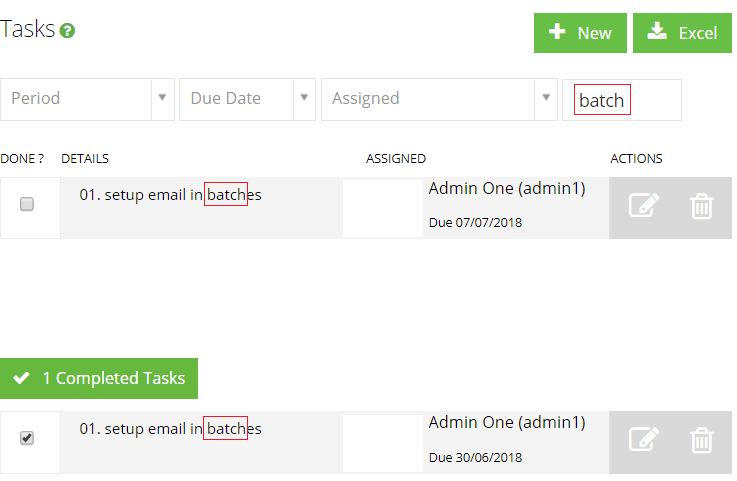Edit the task due 07/07/2018
Screen dimensions: 737x481
point(643,205)
